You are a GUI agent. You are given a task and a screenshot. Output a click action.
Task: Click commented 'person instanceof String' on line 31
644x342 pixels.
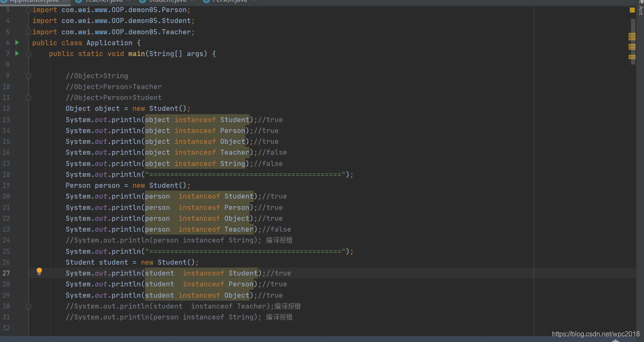(204, 317)
